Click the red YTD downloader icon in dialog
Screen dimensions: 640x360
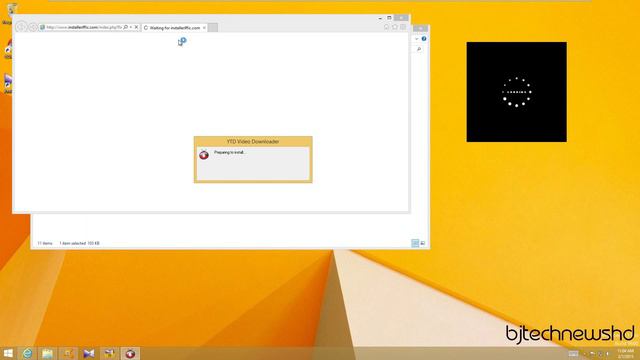[x=204, y=155]
